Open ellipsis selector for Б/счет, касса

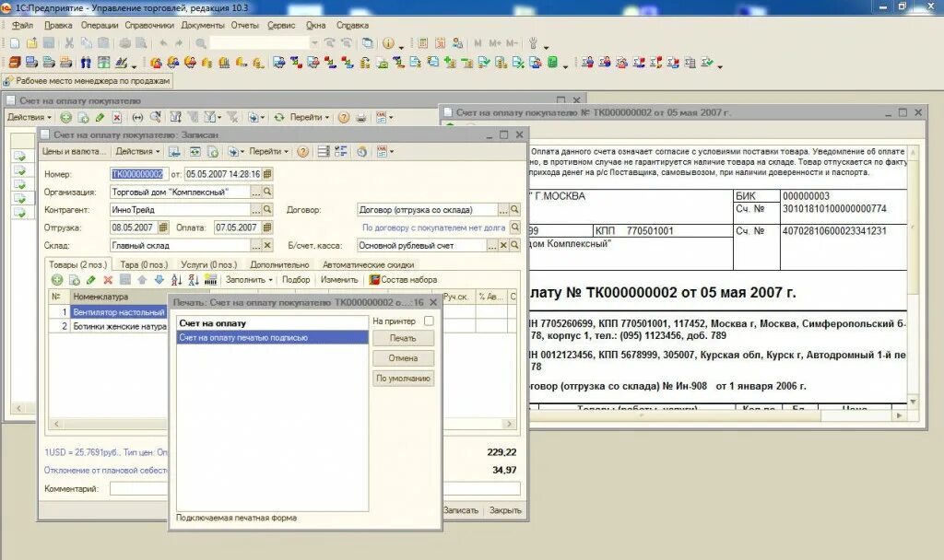point(492,245)
